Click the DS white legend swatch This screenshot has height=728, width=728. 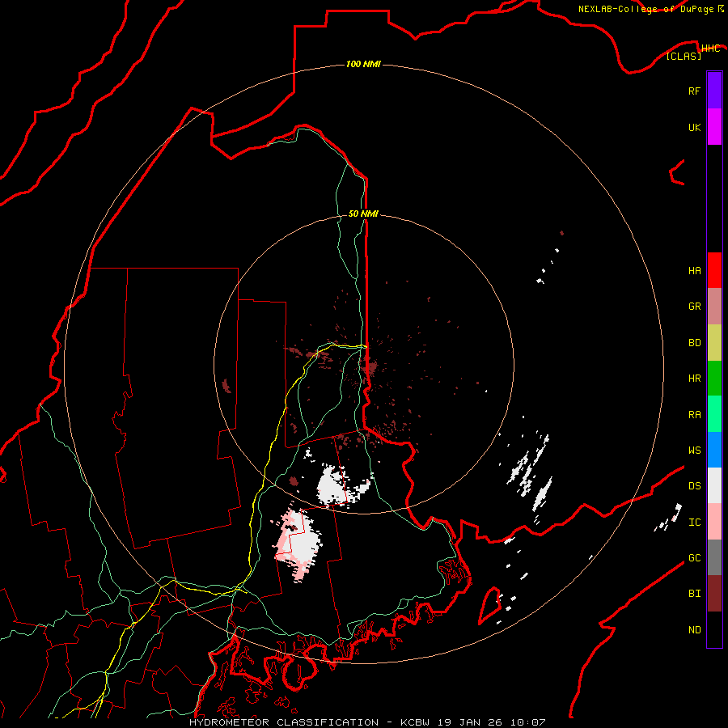point(714,485)
